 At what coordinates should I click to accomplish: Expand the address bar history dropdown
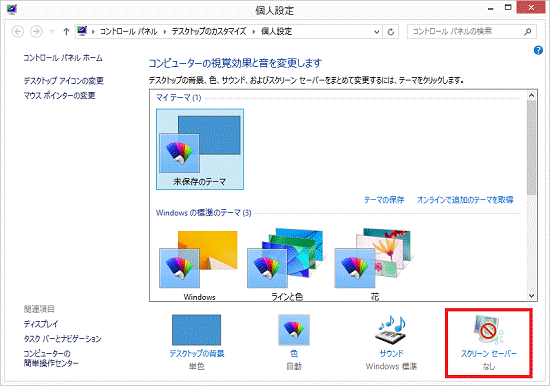tap(376, 32)
